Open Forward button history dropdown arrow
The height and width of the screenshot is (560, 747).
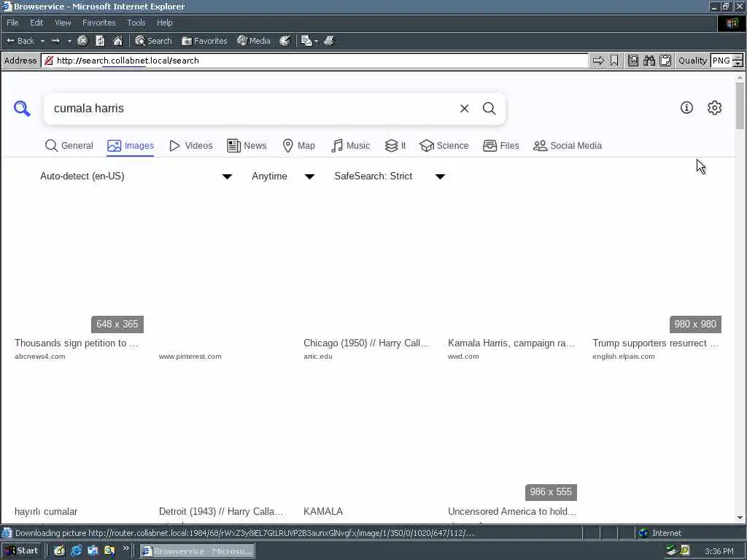69,41
